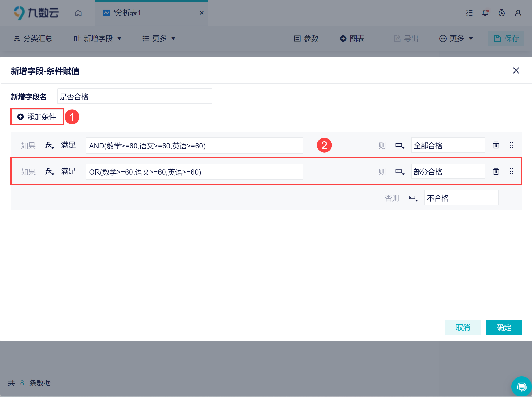
Task: Click drag handle of 全部合格 row
Action: pos(511,145)
